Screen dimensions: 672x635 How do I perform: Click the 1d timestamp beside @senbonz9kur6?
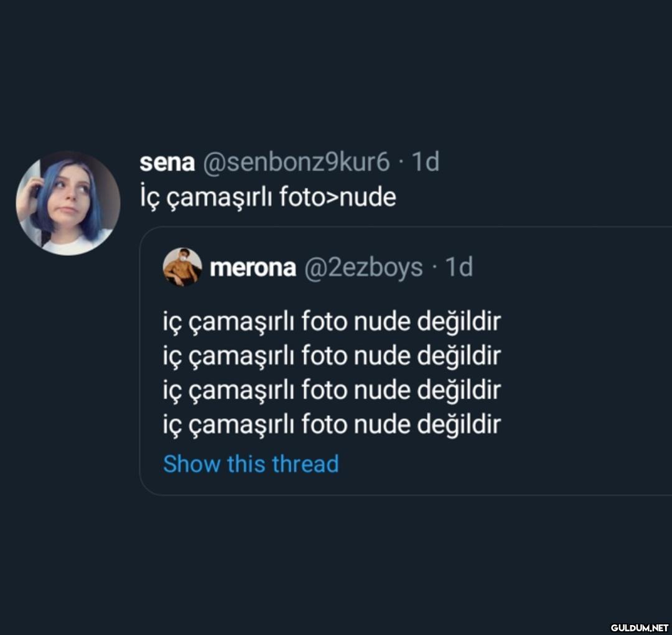pyautogui.click(x=426, y=162)
